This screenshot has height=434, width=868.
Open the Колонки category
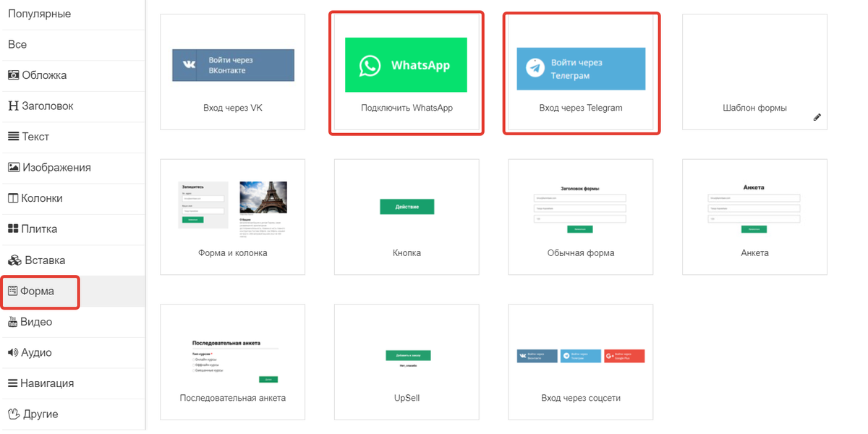[72, 198]
